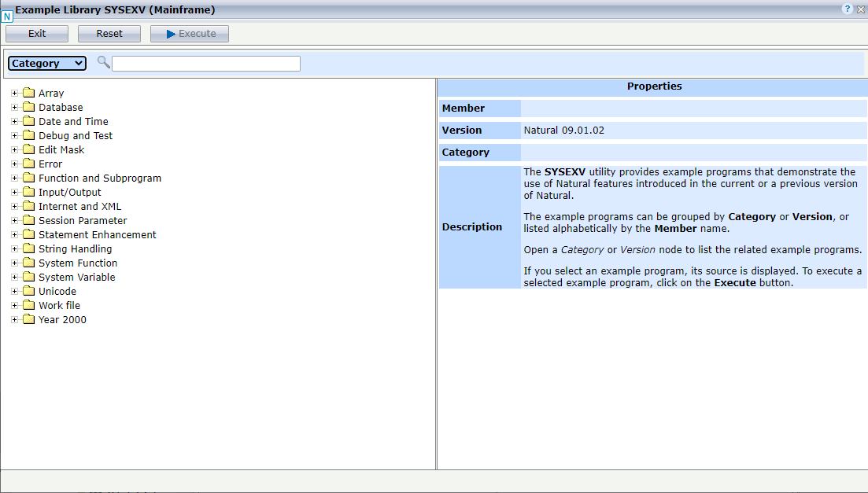Select the Internet and XML folder icon
The image size is (868, 493).
(28, 206)
